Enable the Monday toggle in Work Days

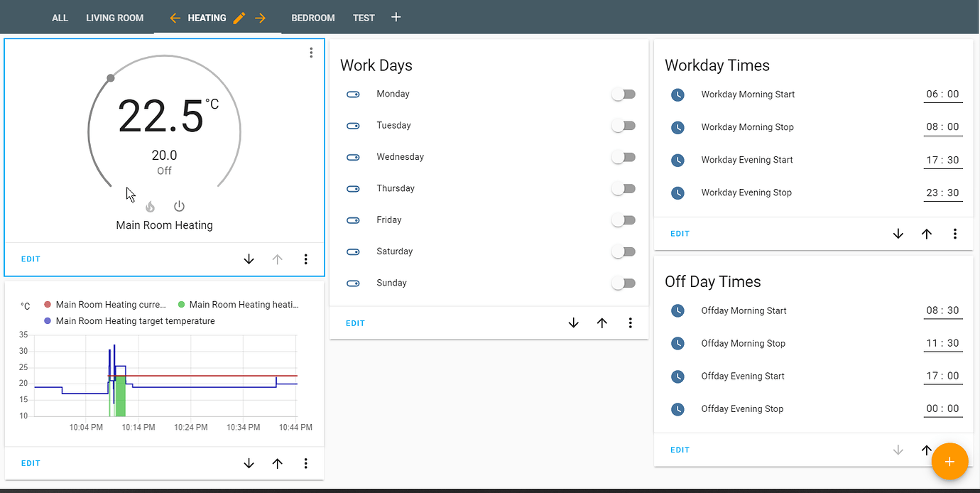point(623,94)
